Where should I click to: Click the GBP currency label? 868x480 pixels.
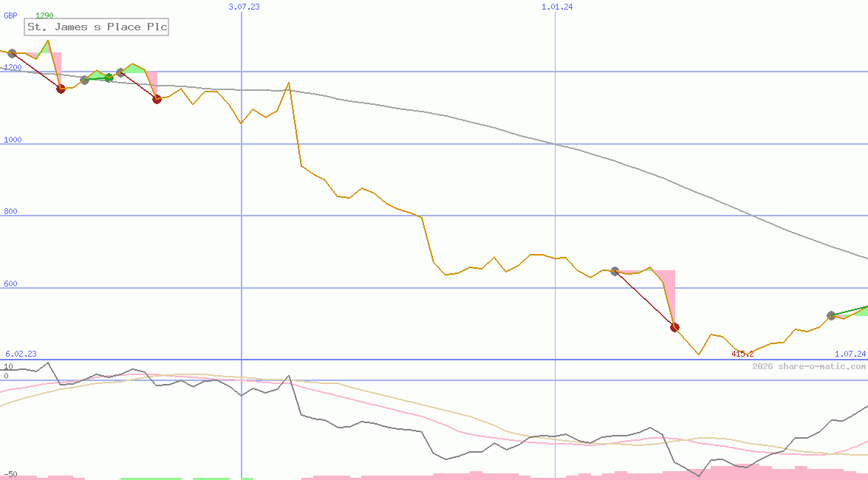[11, 15]
